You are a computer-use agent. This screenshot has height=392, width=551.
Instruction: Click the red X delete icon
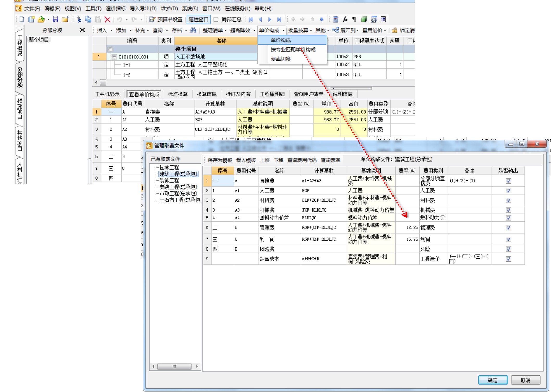[x=107, y=19]
